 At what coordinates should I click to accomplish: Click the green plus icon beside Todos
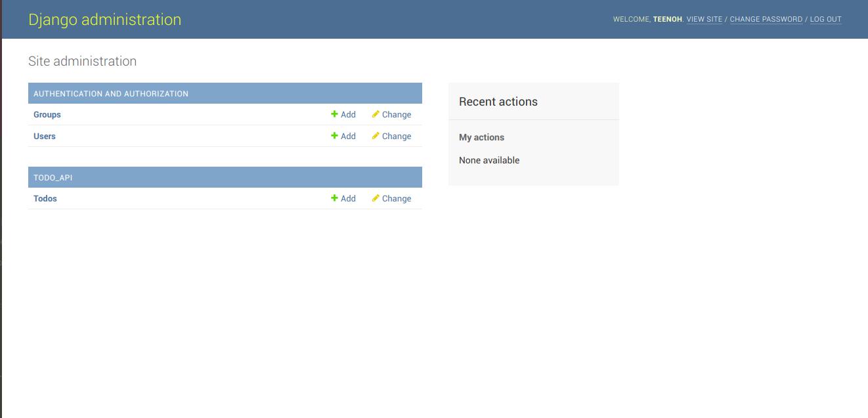(x=335, y=198)
